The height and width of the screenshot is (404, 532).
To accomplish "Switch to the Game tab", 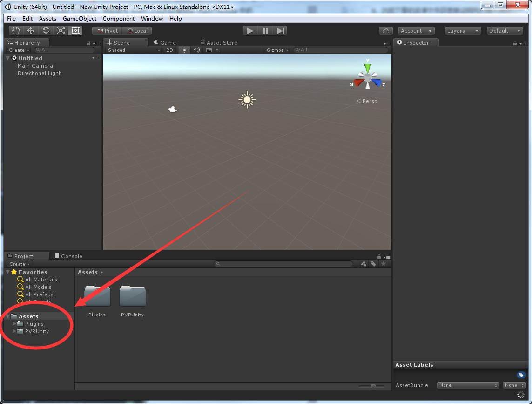I will pos(165,42).
